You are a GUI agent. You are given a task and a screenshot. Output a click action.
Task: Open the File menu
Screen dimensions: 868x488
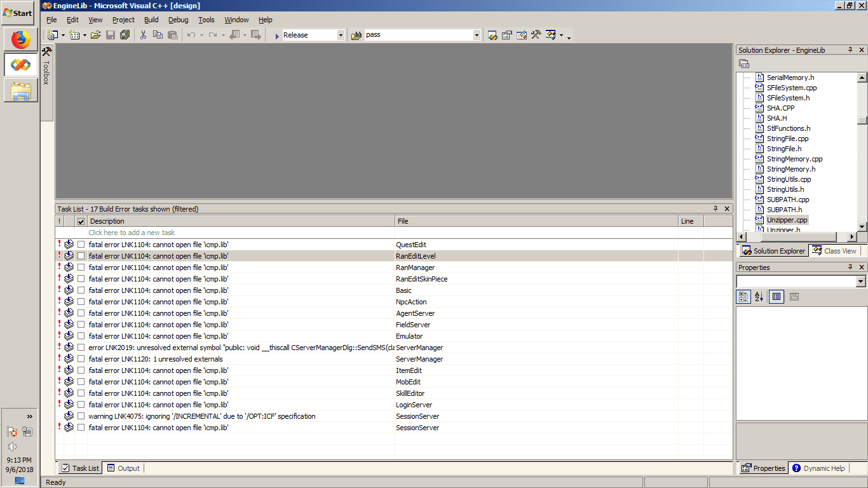[x=51, y=20]
